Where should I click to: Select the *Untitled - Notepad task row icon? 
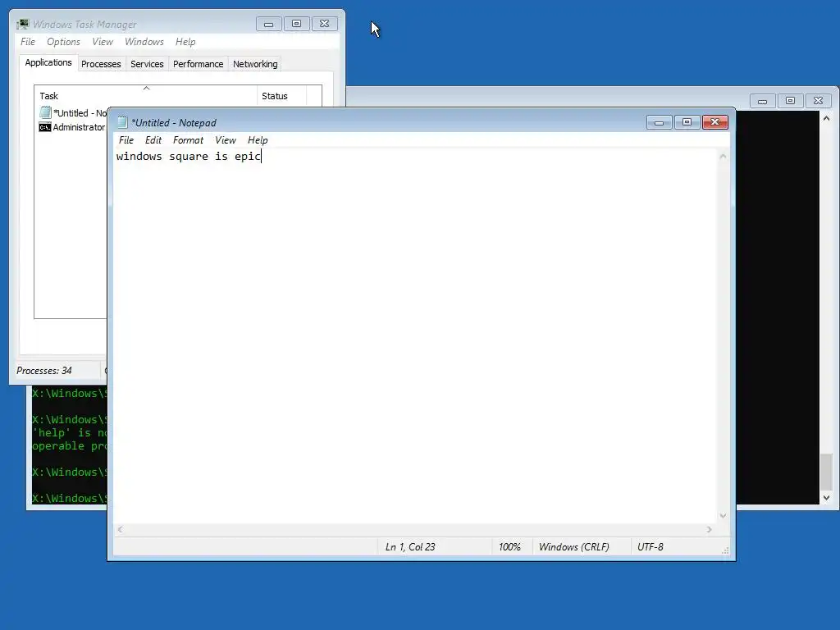pos(46,112)
